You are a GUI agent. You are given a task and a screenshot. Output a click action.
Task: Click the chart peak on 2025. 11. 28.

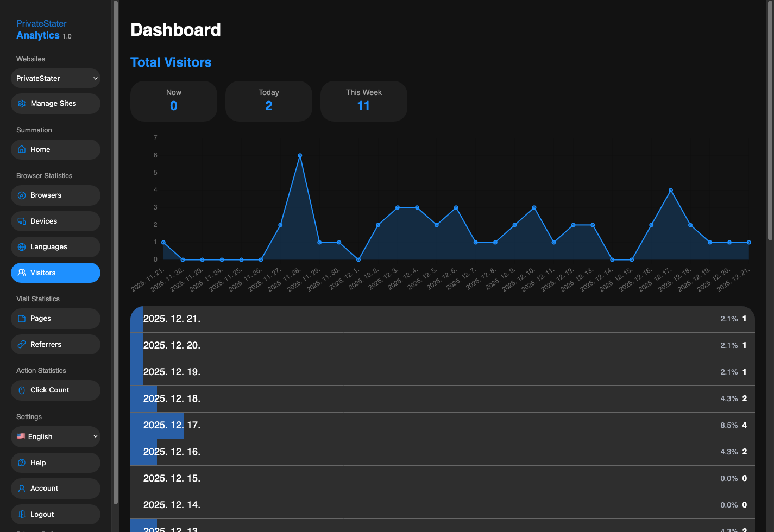[300, 155]
